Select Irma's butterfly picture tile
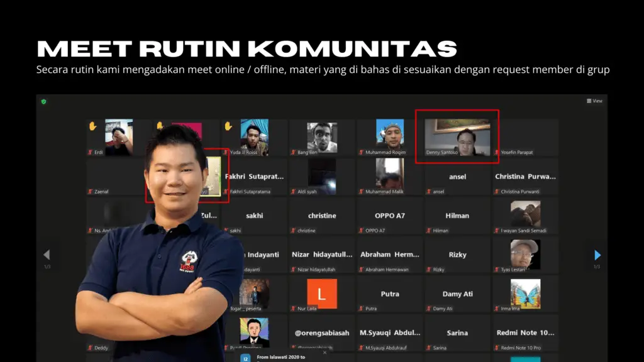Screen dimensions: 644x362 pyautogui.click(x=525, y=294)
